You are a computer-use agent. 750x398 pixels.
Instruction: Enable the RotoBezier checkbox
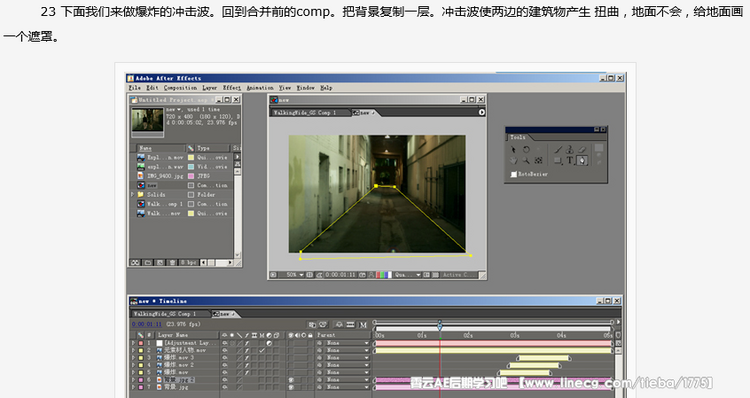tap(514, 174)
